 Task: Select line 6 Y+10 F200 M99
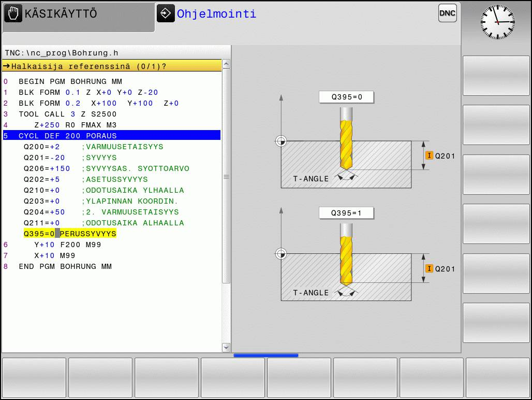(112, 245)
